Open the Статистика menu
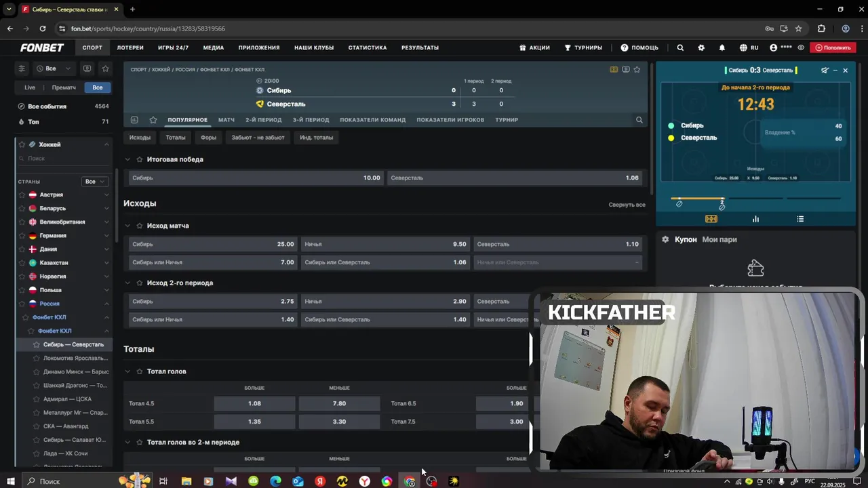Image resolution: width=868 pixels, height=488 pixels. (x=368, y=48)
